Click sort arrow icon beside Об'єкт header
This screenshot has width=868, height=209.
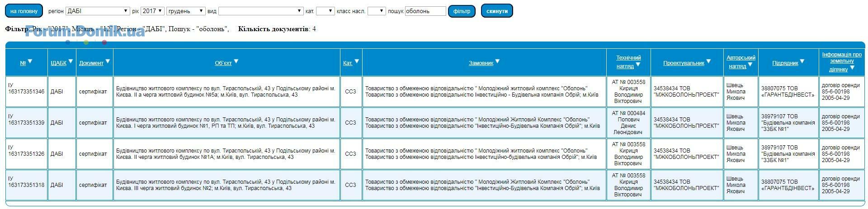coord(236,62)
